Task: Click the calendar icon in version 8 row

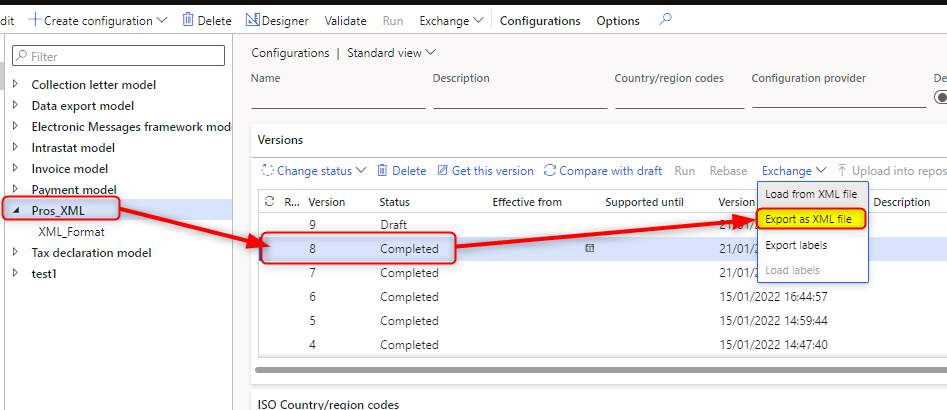Action: pyautogui.click(x=590, y=248)
